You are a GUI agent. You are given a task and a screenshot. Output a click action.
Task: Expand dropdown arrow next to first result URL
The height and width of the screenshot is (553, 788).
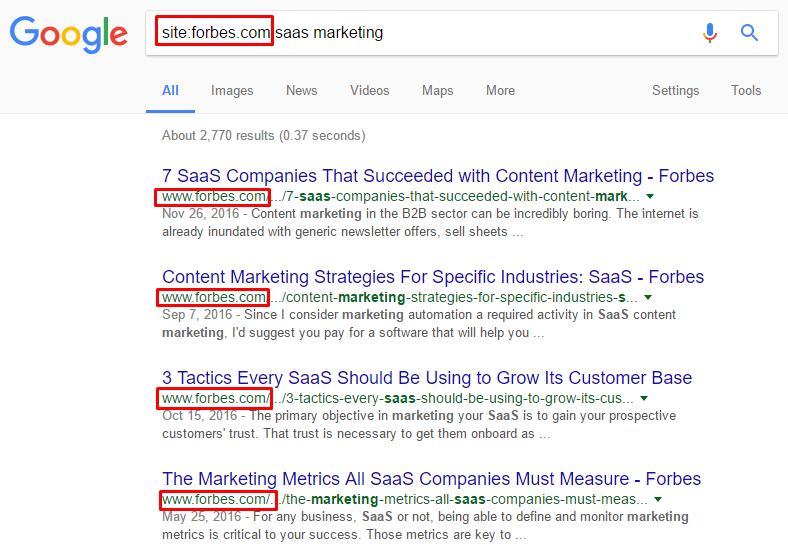click(x=650, y=196)
